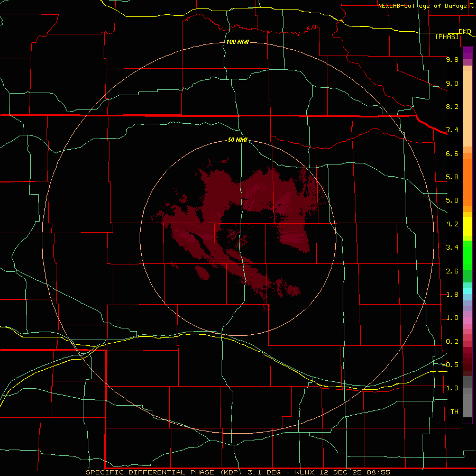Viewport: 476px width, 476px height.
Task: Click the 9.0 color scale value
Action: (452, 83)
